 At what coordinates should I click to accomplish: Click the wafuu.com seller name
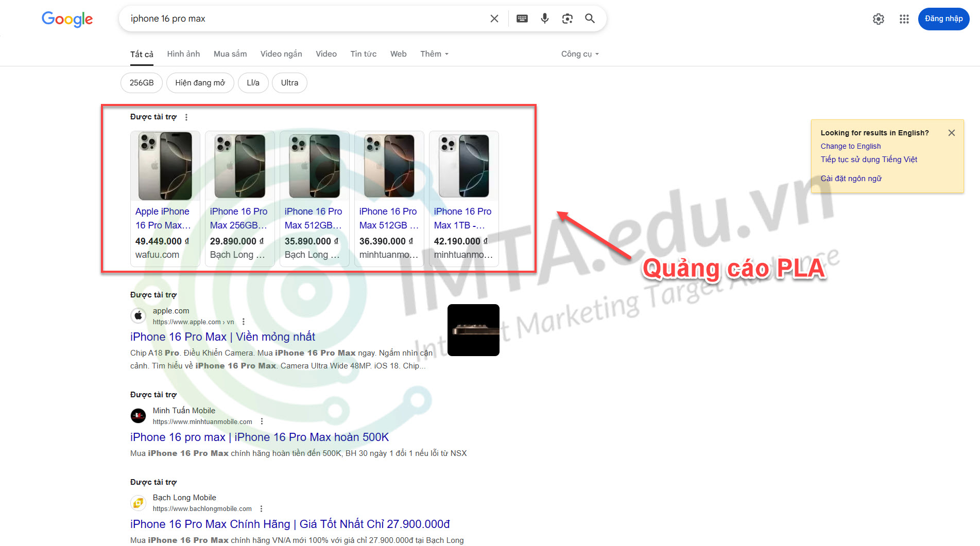click(x=157, y=255)
